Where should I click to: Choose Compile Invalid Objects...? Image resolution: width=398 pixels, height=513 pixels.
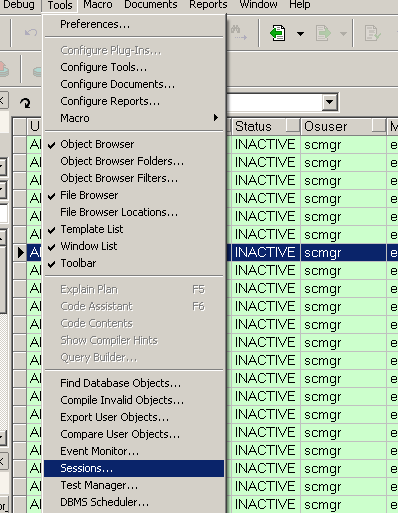point(134,400)
